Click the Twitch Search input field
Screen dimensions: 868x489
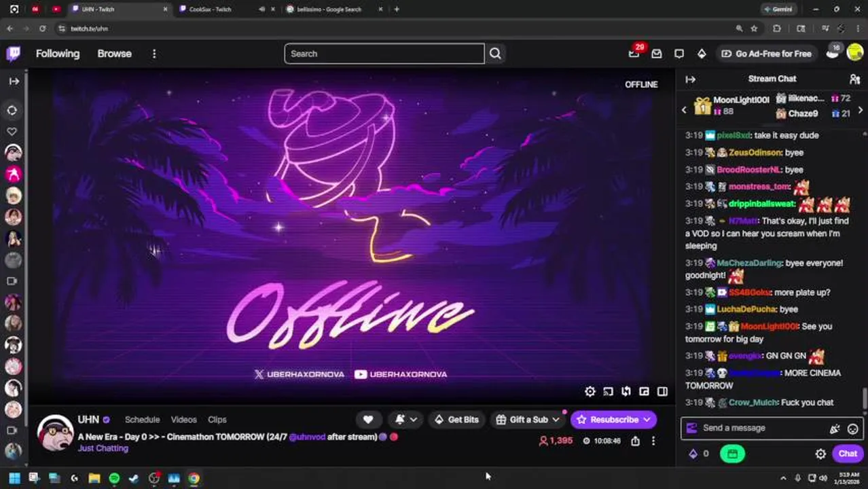click(384, 54)
